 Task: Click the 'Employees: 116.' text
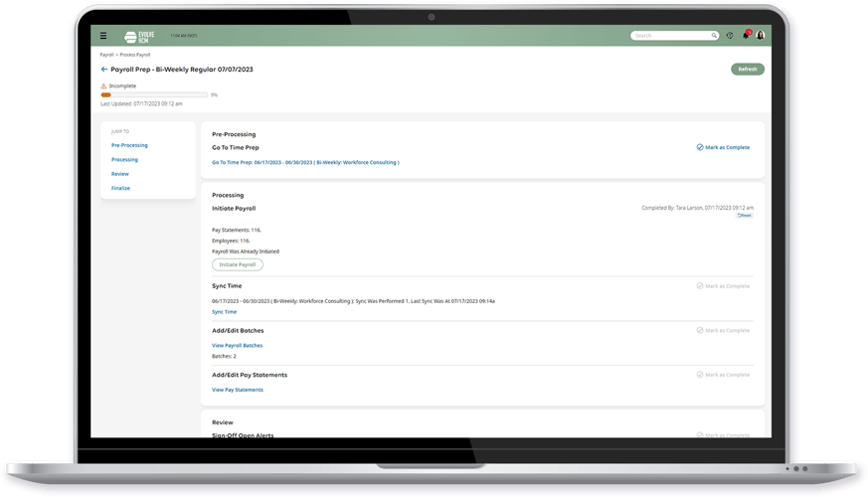tap(231, 241)
